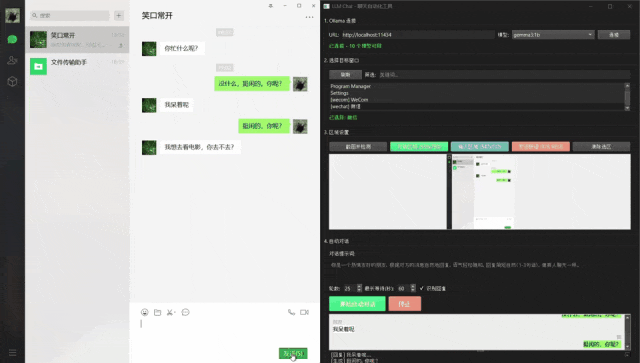Click the red 停止 stop button

tap(404, 304)
